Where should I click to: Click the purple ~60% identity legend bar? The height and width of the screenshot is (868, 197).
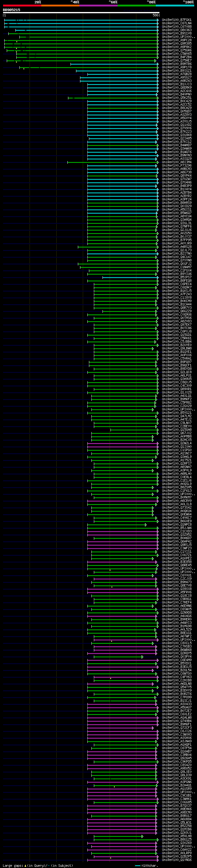(99, 6)
